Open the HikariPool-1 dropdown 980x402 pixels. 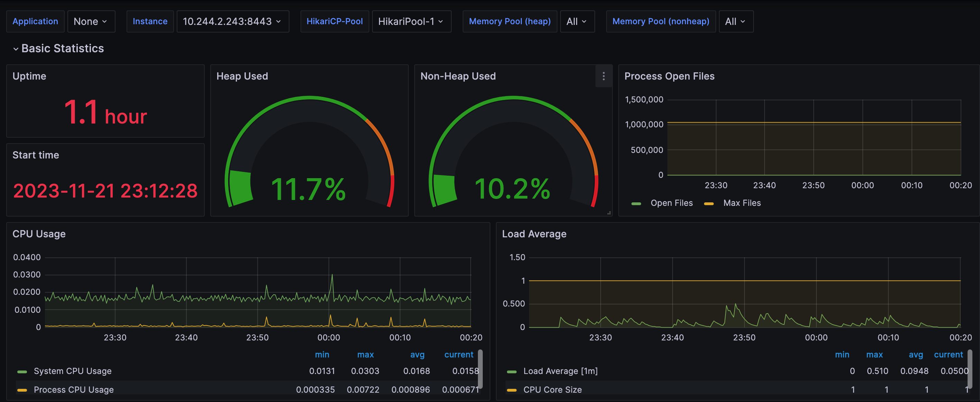[411, 22]
